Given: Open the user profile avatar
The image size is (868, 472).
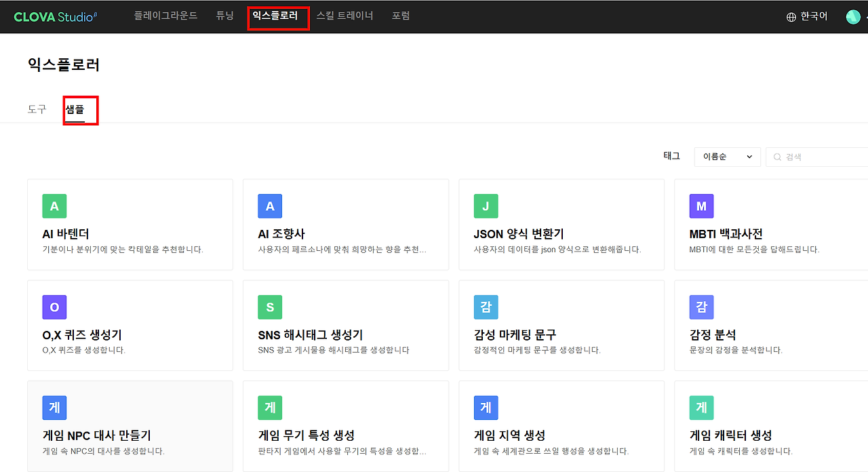Looking at the screenshot, I should click(x=853, y=17).
